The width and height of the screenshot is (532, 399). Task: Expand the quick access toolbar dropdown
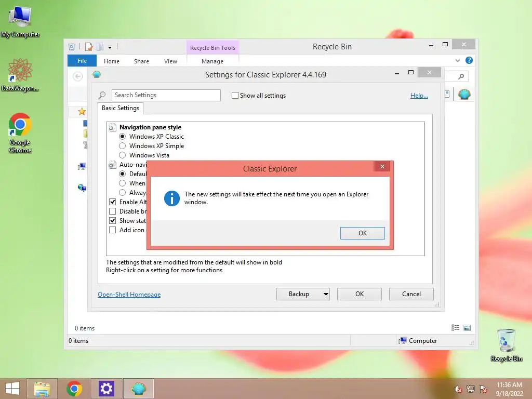[x=110, y=47]
